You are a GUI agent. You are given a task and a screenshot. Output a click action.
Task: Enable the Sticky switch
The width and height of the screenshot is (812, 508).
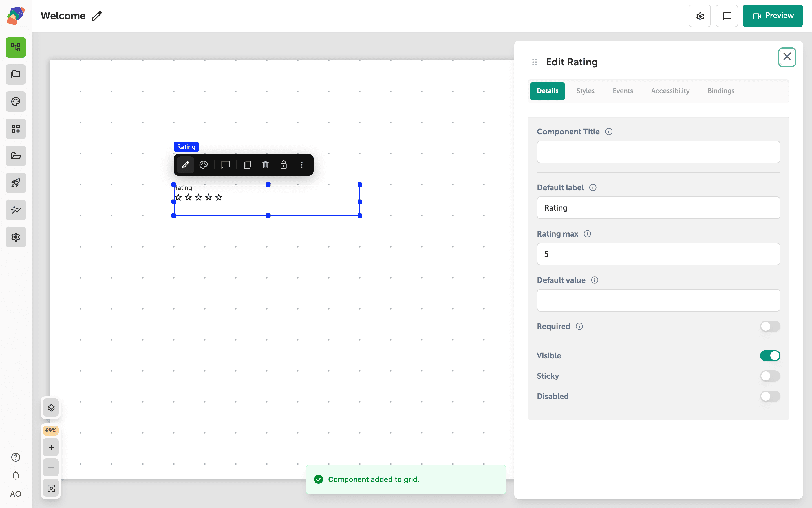[770, 376]
